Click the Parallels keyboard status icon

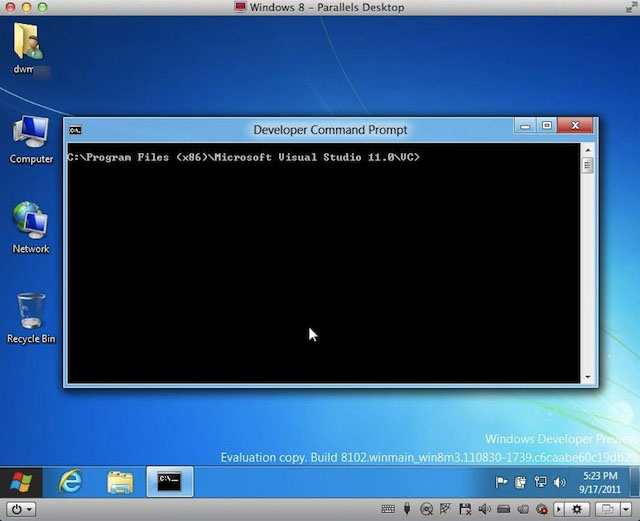(388, 509)
